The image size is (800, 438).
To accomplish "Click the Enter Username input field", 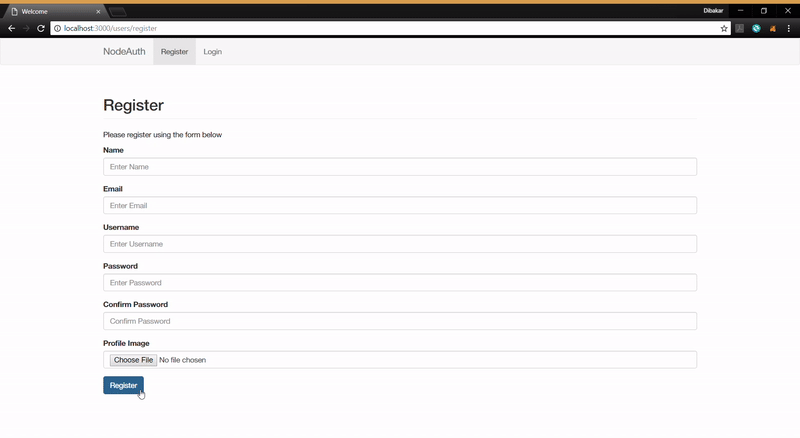I will (400, 244).
